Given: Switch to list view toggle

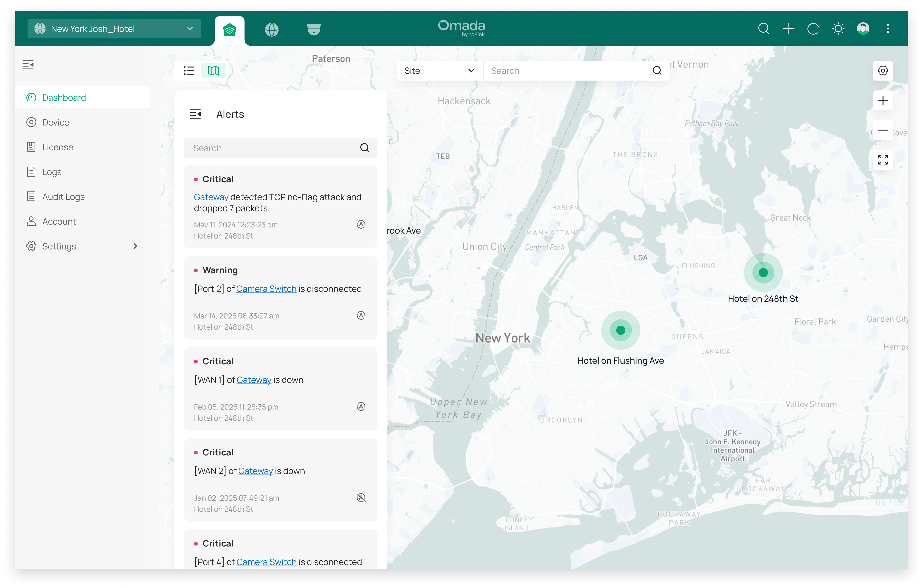Looking at the screenshot, I should click(189, 70).
